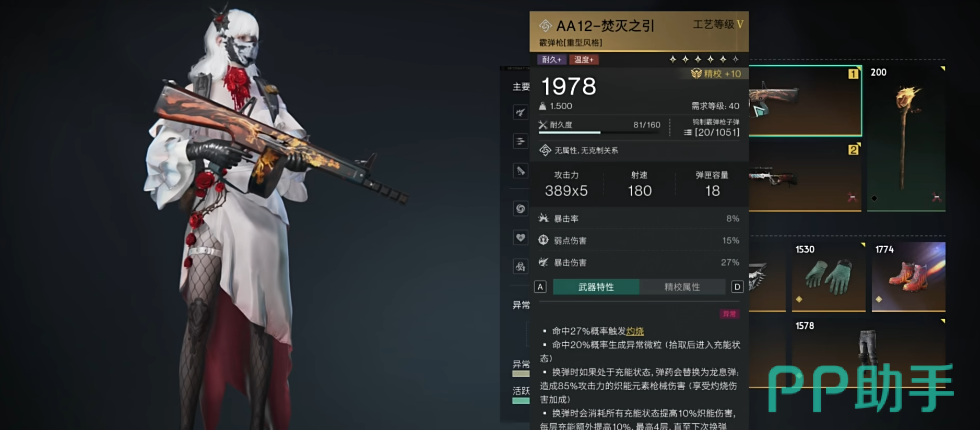The height and width of the screenshot is (430, 980).
Task: Select the 武器特性 tab
Action: click(596, 287)
